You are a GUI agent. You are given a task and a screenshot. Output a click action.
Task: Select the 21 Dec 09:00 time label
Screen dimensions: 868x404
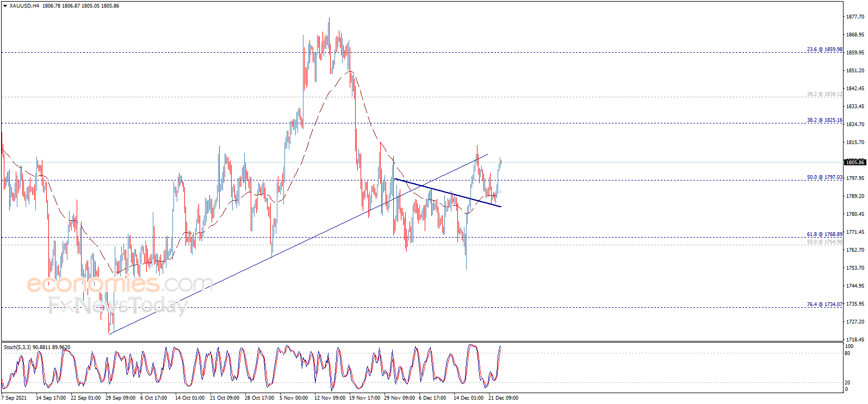coord(503,398)
